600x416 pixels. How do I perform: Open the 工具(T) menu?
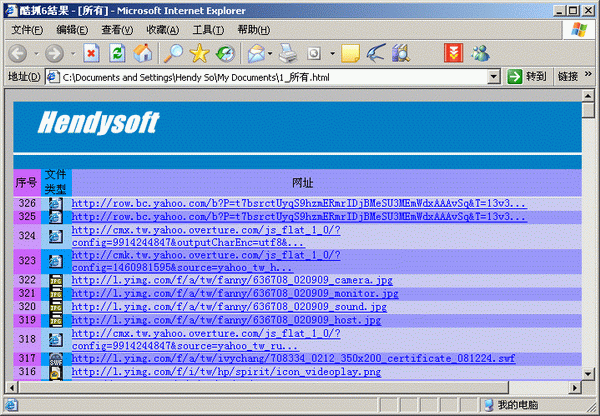[x=208, y=29]
